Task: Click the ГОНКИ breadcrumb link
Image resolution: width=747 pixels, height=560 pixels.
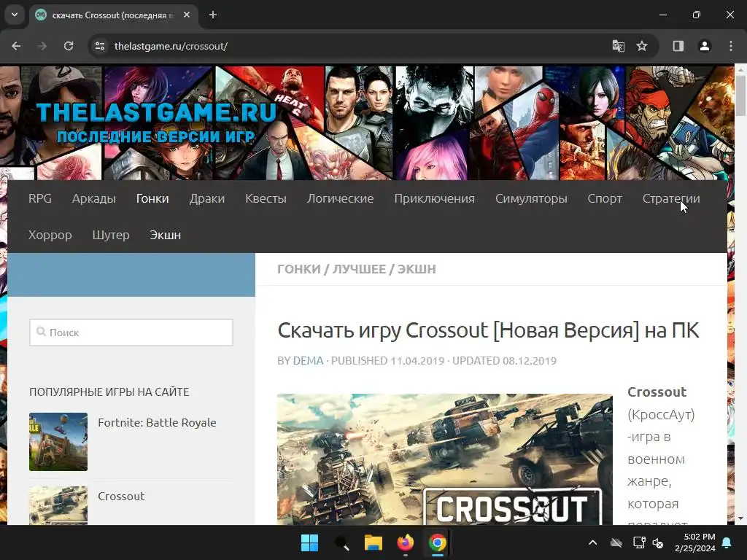Action: tap(298, 269)
